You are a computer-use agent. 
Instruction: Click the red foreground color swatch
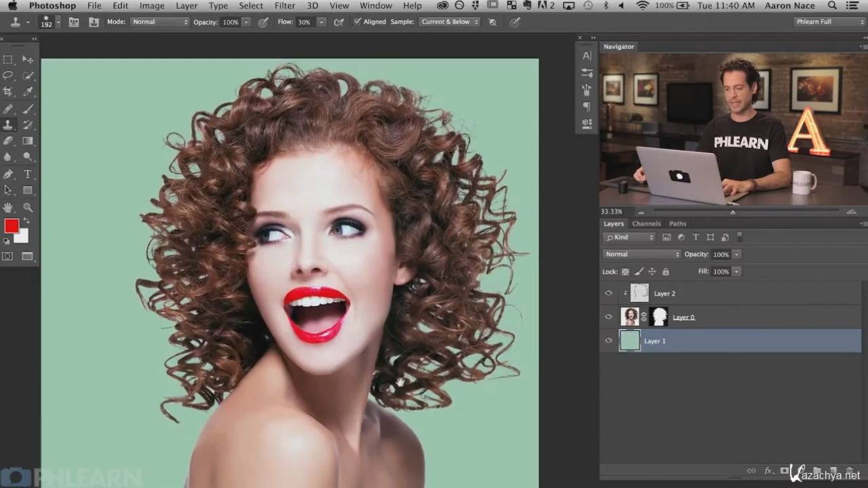click(12, 226)
